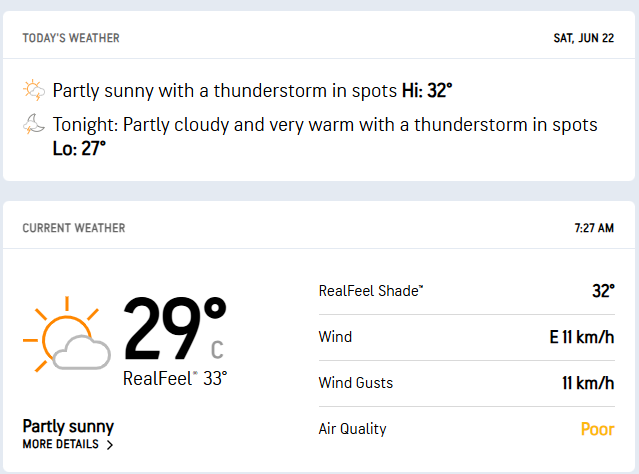Image resolution: width=639 pixels, height=474 pixels.
Task: Click the large partly sunny weather icon
Action: (x=67, y=334)
